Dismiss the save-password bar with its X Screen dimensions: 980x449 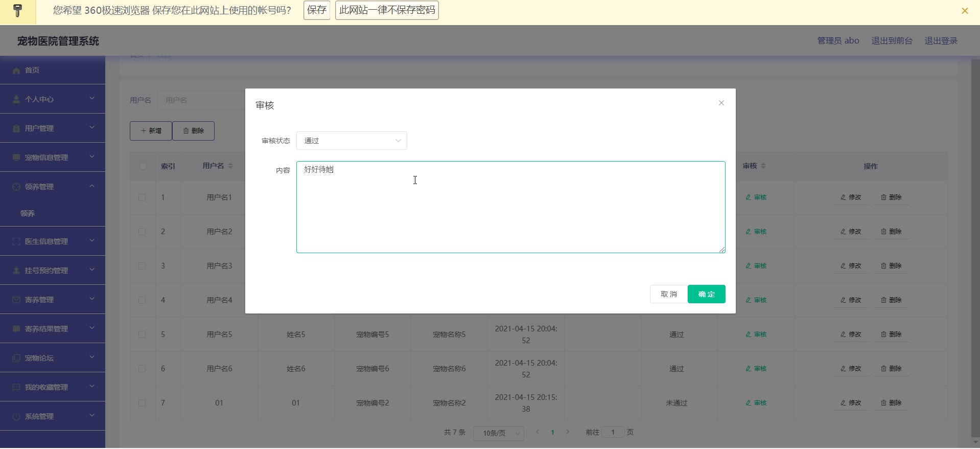[x=965, y=11]
